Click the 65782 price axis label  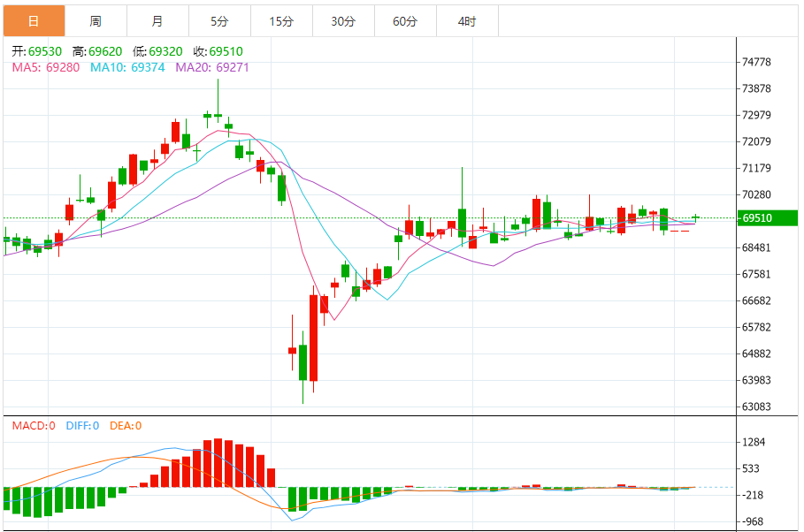point(757,327)
